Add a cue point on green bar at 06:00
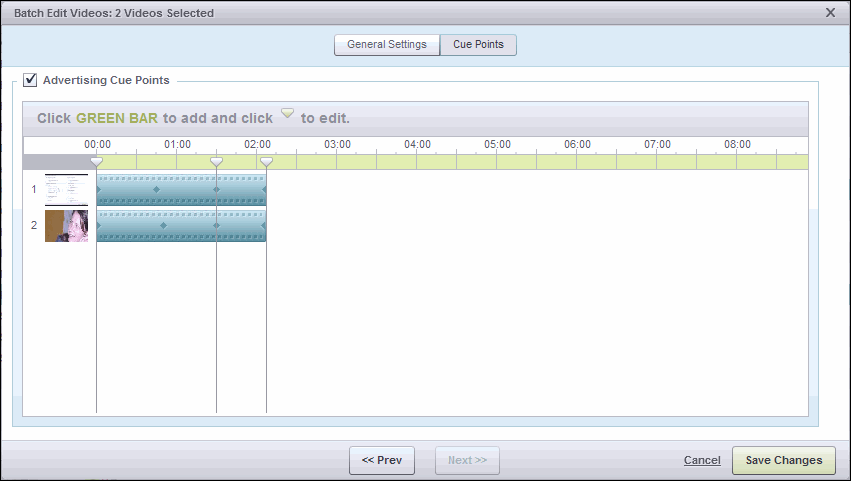 pos(577,162)
